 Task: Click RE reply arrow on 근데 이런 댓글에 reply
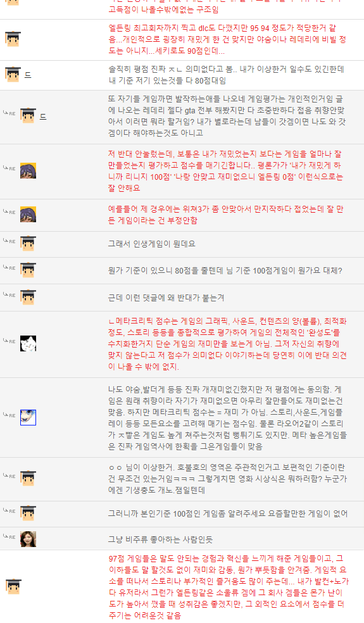click(9, 294)
